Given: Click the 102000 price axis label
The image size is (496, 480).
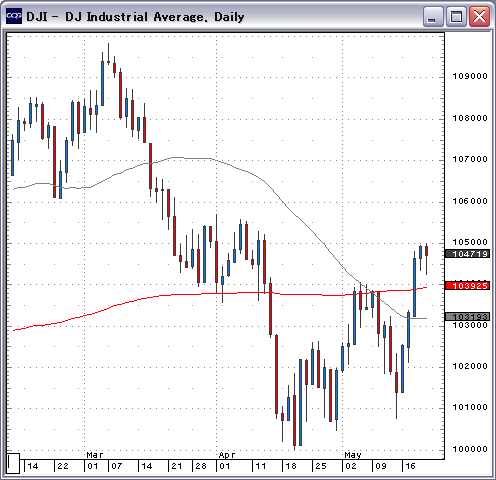Looking at the screenshot, I should (470, 366).
